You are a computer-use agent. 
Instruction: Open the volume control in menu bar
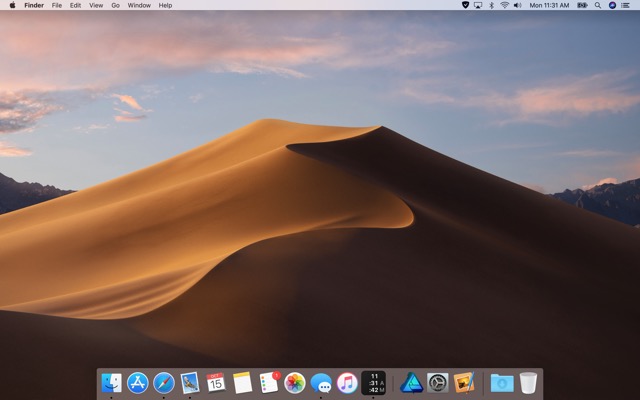click(518, 5)
